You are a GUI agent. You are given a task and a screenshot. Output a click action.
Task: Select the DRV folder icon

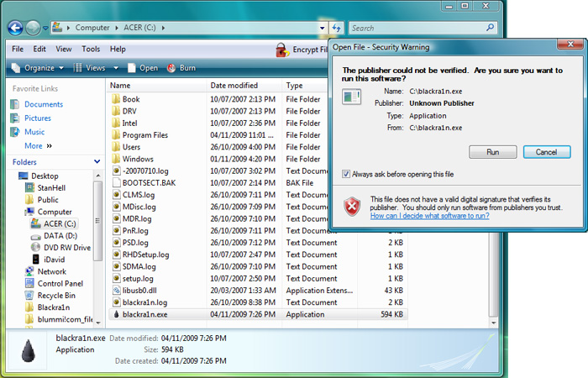tap(116, 112)
